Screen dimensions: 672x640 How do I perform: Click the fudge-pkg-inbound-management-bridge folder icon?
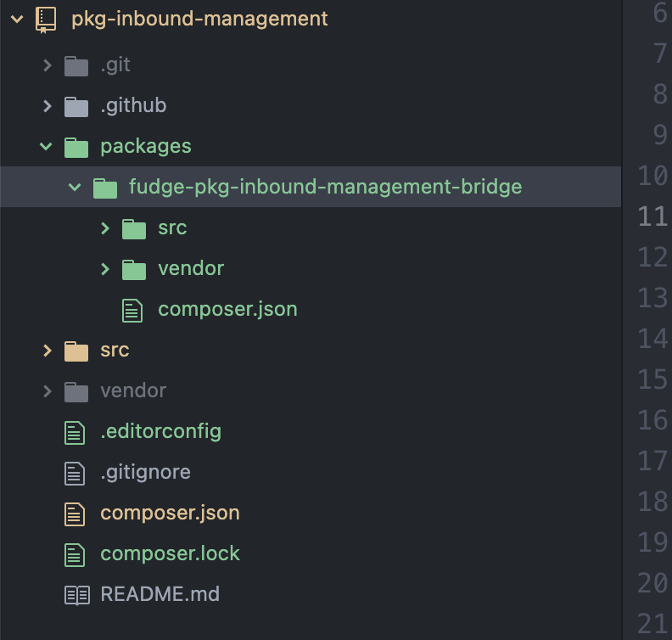[105, 188]
